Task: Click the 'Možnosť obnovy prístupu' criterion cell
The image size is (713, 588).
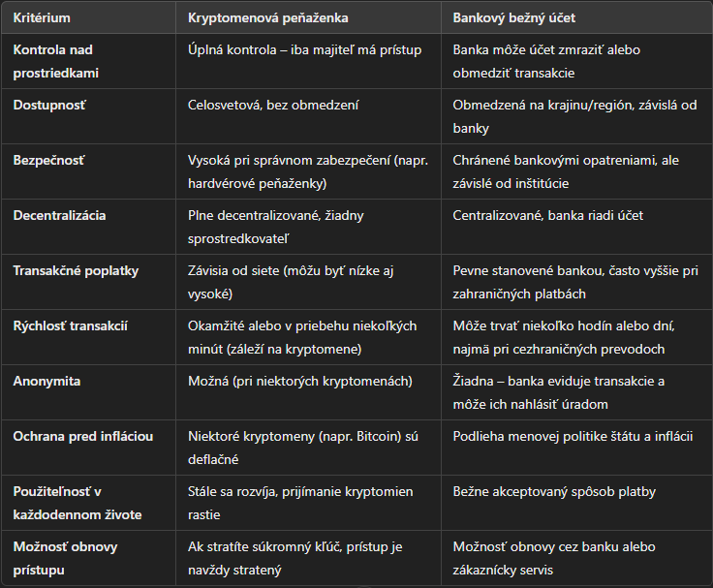Action: pyautogui.click(x=66, y=558)
